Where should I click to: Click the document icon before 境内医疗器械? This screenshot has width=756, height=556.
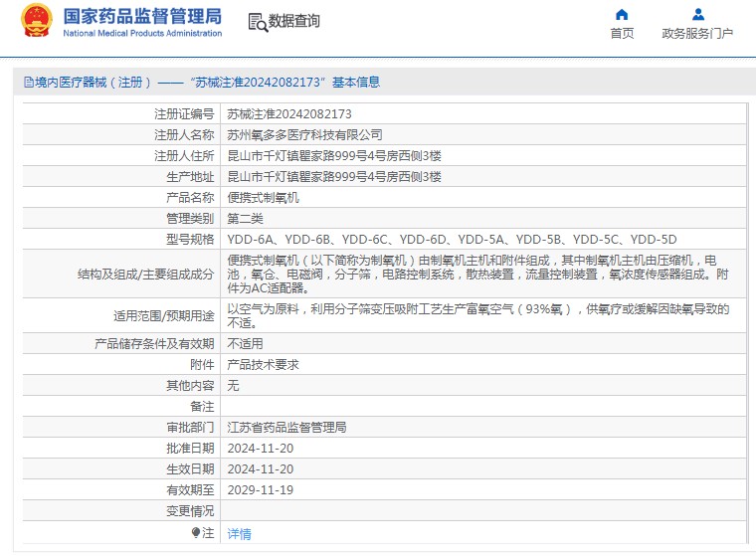click(28, 83)
